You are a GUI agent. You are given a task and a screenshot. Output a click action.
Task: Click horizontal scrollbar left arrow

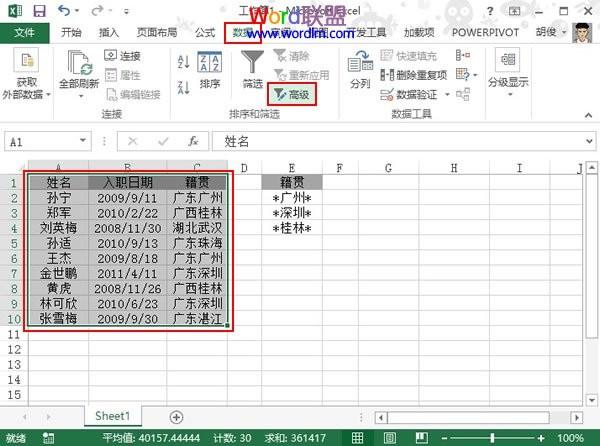point(381,417)
